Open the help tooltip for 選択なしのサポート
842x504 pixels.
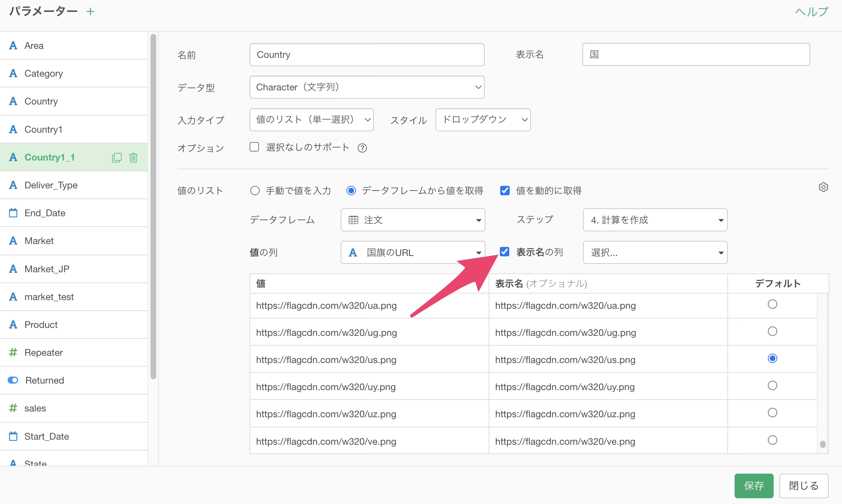pos(362,148)
